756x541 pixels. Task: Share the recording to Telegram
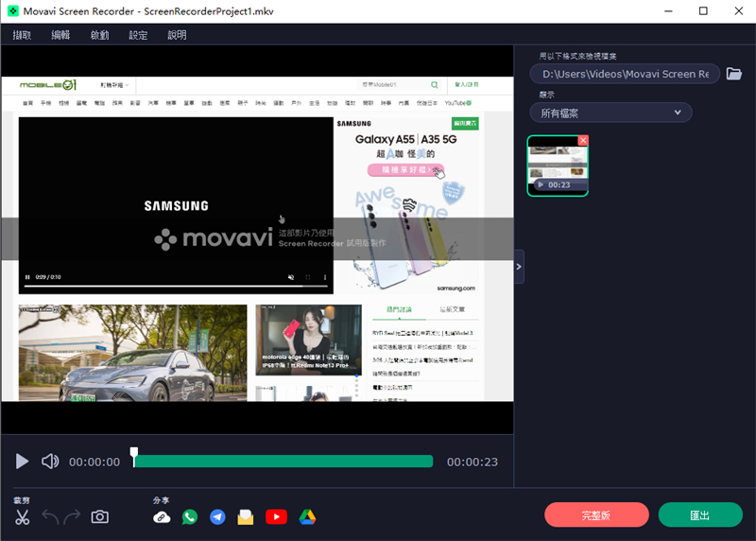pyautogui.click(x=217, y=517)
